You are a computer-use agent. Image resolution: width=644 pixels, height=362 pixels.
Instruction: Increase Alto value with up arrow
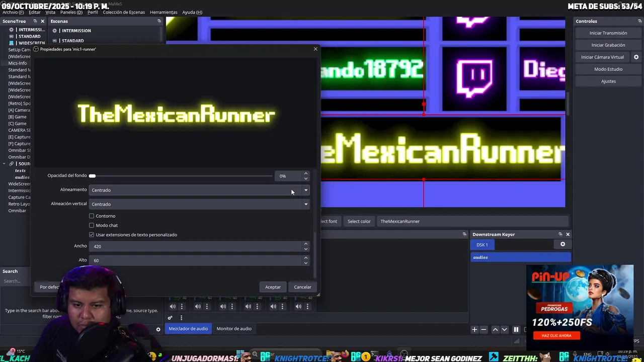click(305, 258)
